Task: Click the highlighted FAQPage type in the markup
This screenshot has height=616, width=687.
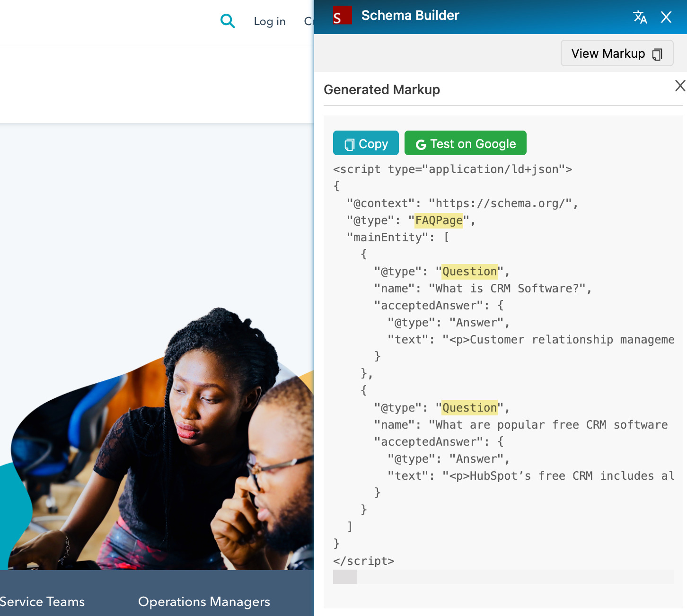Action: (438, 220)
